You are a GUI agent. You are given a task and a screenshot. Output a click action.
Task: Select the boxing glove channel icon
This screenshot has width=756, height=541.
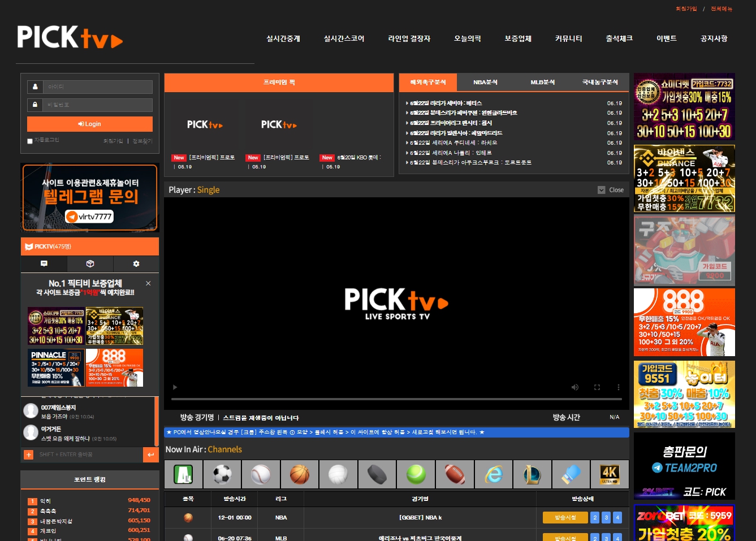[x=571, y=474]
